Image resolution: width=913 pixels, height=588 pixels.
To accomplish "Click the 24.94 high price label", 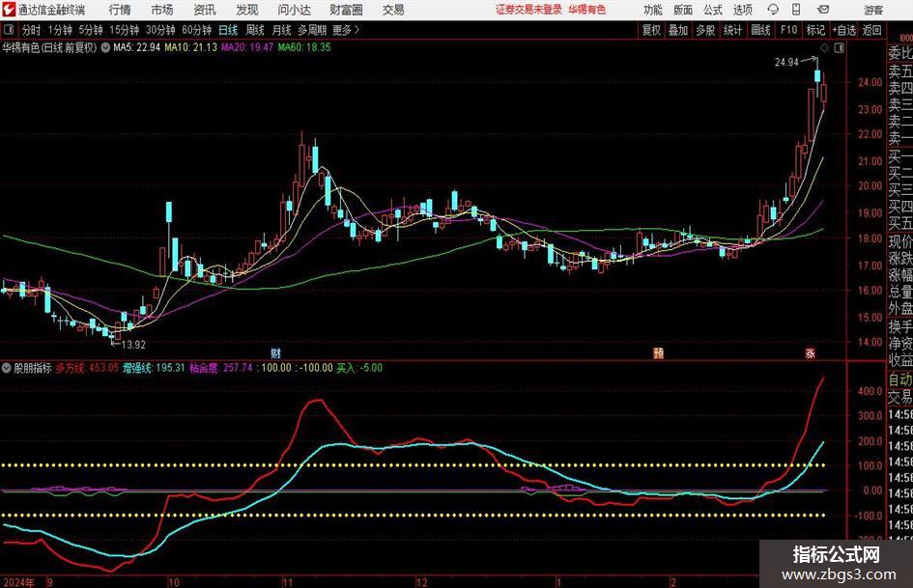I will pos(786,63).
